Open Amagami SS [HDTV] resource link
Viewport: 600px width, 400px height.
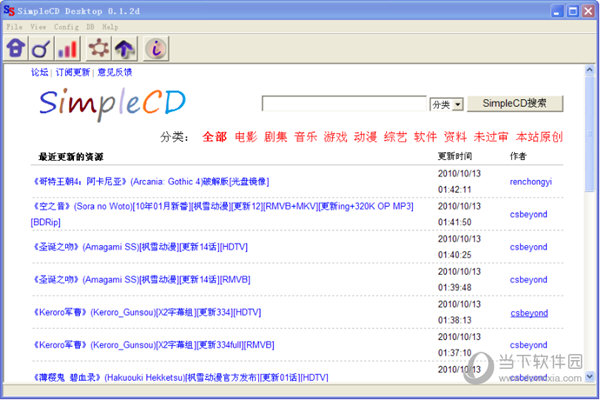click(x=140, y=247)
